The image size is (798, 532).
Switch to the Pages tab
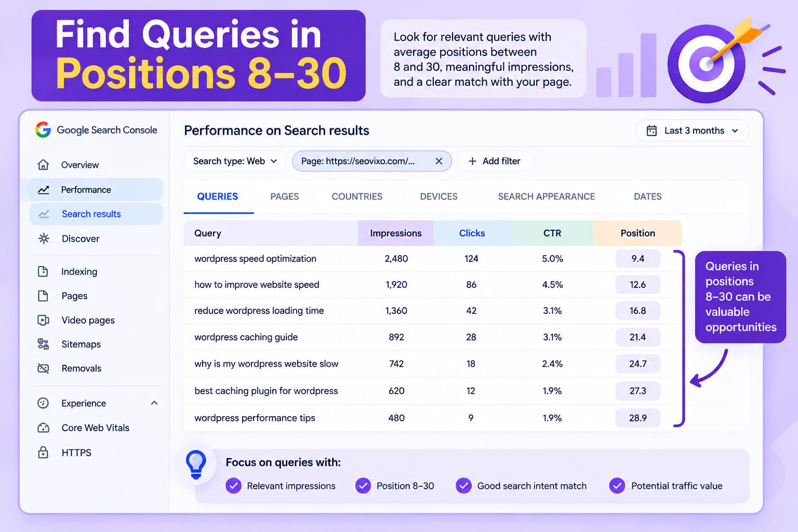(x=285, y=196)
